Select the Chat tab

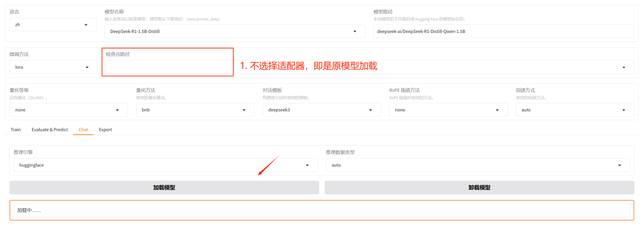click(83, 129)
